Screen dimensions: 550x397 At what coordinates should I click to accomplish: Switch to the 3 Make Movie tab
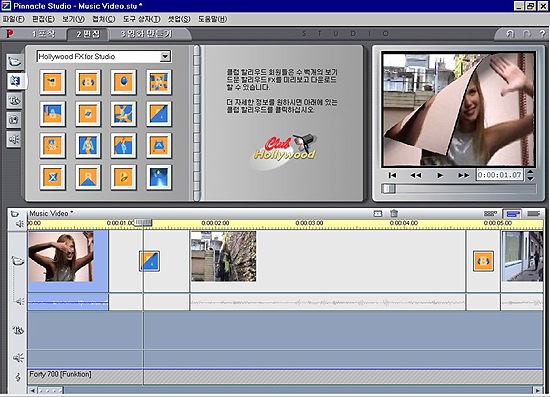pos(147,34)
